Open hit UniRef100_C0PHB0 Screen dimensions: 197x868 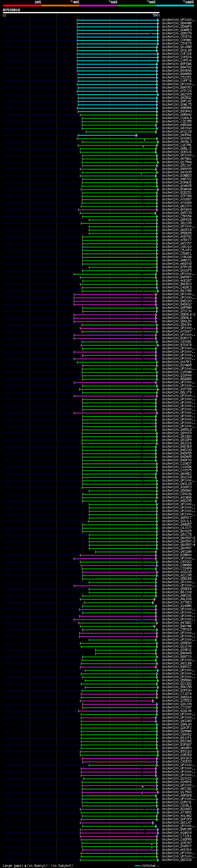tap(177, 40)
